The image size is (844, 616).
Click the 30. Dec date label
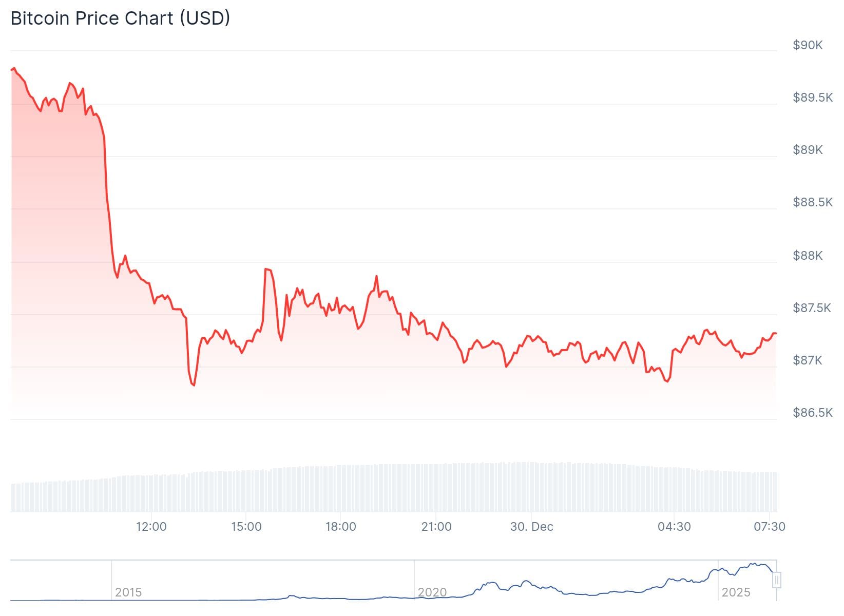(x=532, y=527)
